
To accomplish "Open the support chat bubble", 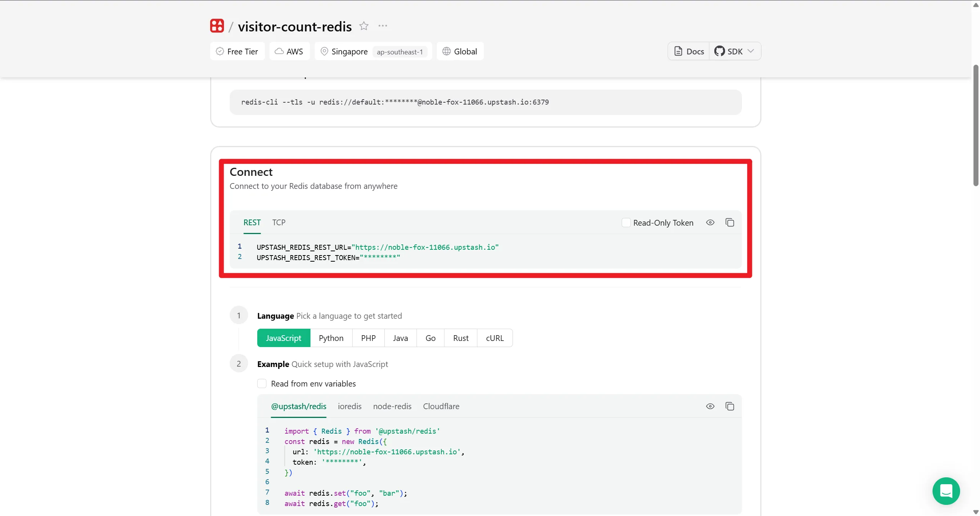I will tap(946, 491).
